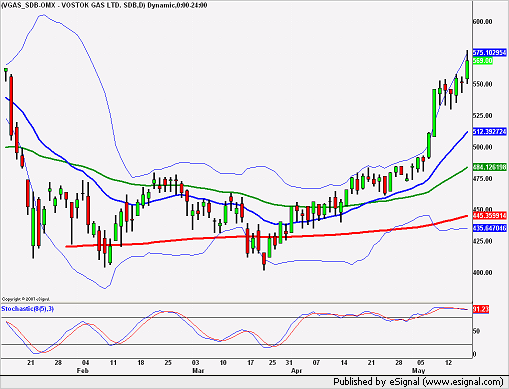509x389 pixels.
Task: Click the VOSTOK GAS LTD chart title
Action: tap(104, 5)
